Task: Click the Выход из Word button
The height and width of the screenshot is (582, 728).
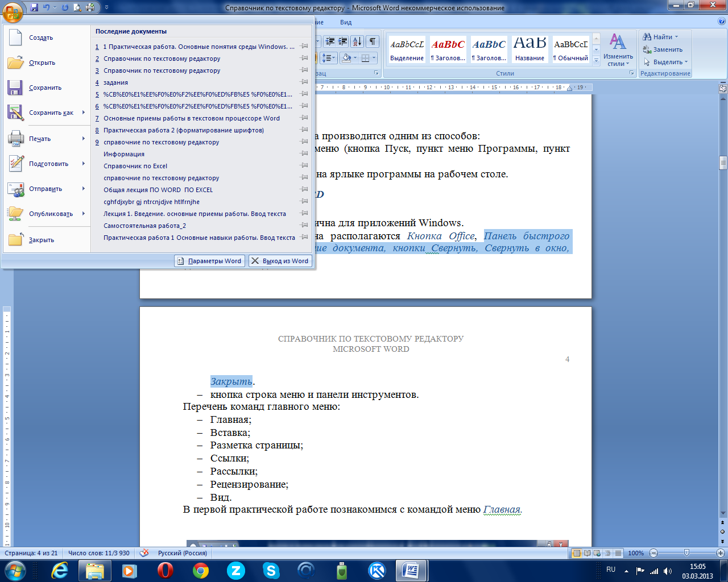Action: coord(280,261)
